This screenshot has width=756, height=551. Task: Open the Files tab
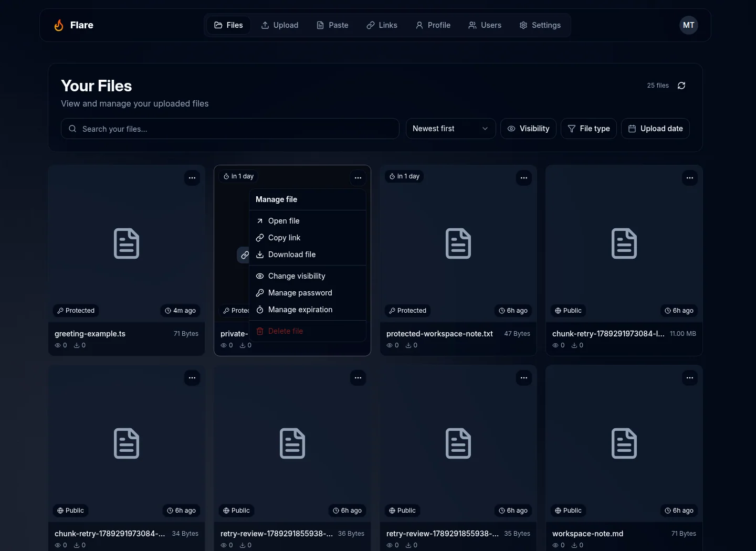(228, 25)
